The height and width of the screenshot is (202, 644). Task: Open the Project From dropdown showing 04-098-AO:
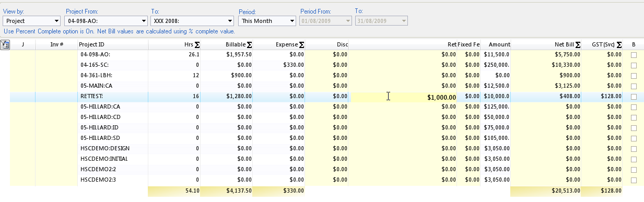click(x=106, y=21)
